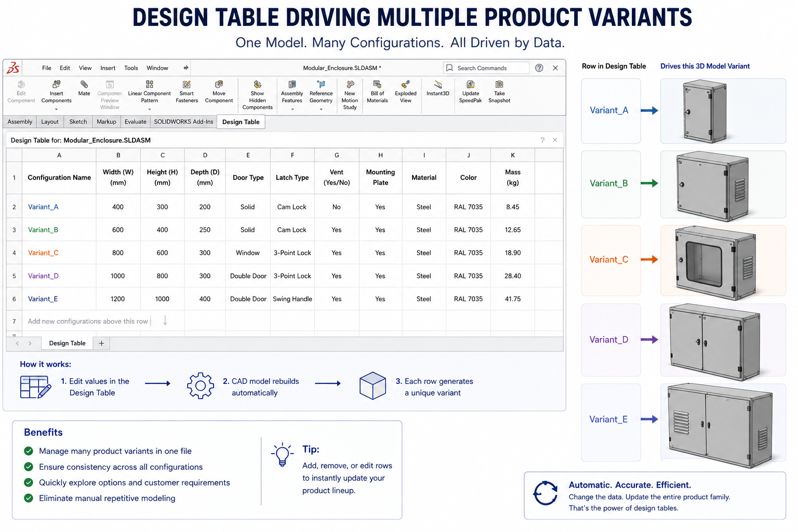Open the Smart Fasteners tool
The width and height of the screenshot is (798, 532).
pyautogui.click(x=187, y=92)
